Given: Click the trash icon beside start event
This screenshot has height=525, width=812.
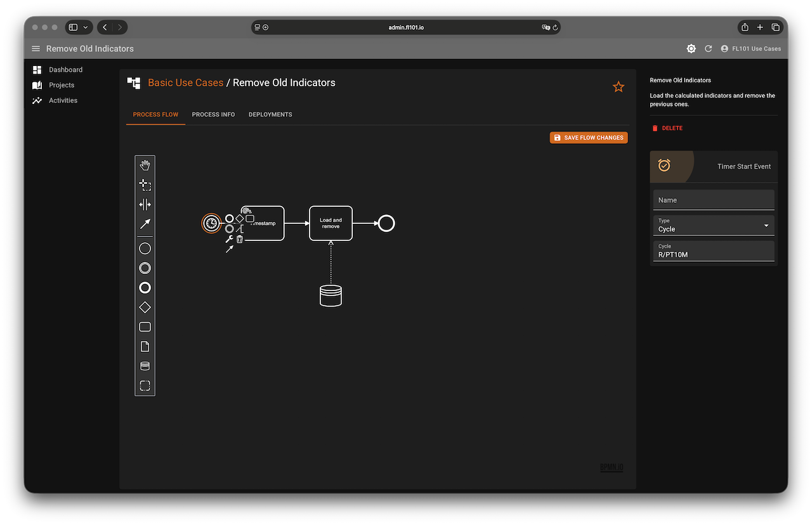Looking at the screenshot, I should click(240, 239).
